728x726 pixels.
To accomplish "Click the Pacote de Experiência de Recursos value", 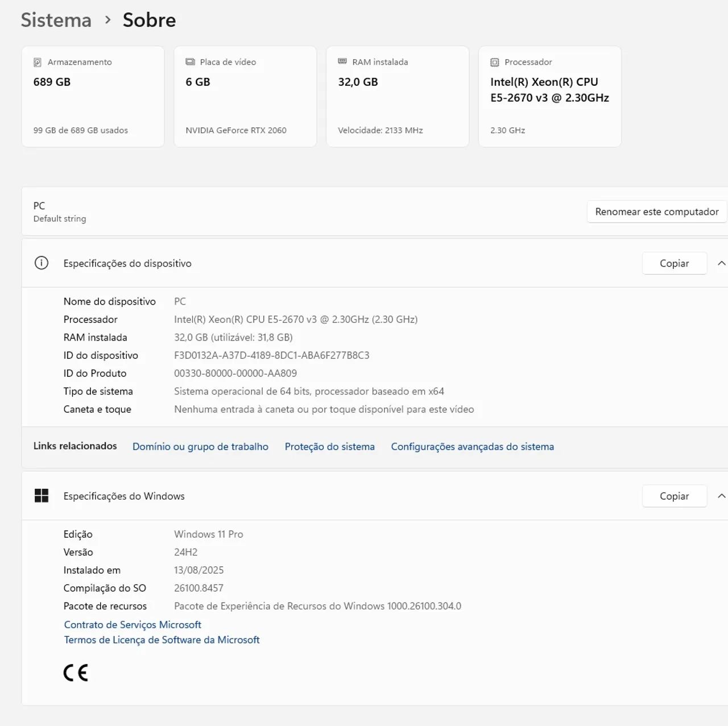I will coord(318,606).
